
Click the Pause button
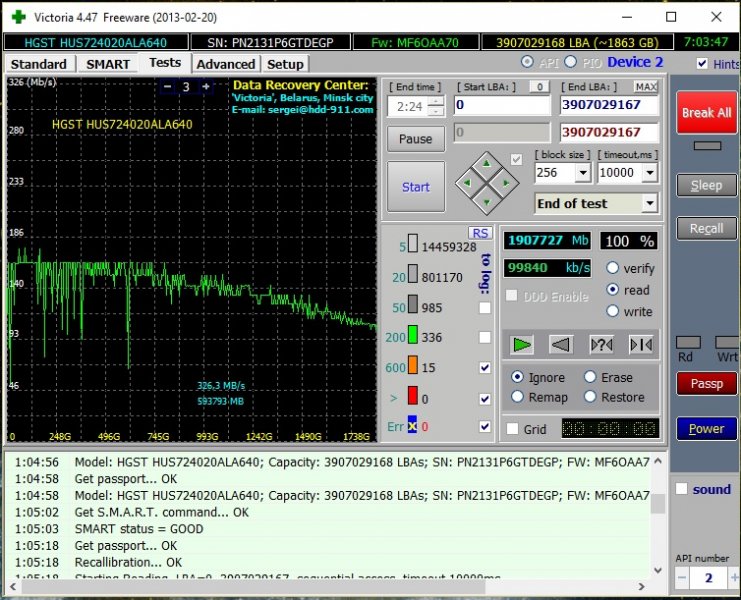click(415, 139)
